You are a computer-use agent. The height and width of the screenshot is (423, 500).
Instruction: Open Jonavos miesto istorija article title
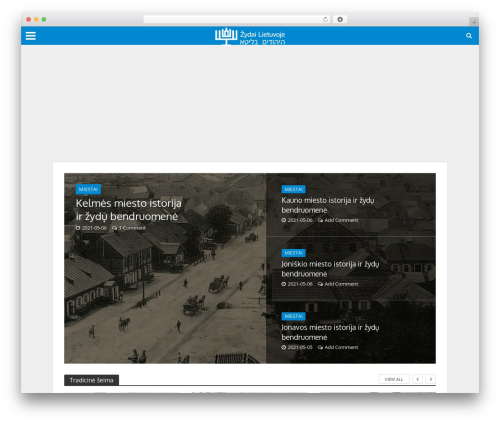tap(330, 332)
